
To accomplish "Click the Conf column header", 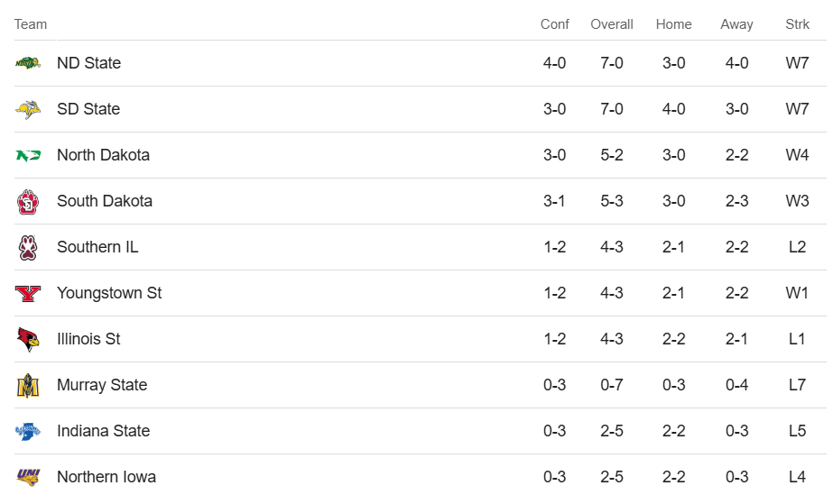I will click(554, 24).
